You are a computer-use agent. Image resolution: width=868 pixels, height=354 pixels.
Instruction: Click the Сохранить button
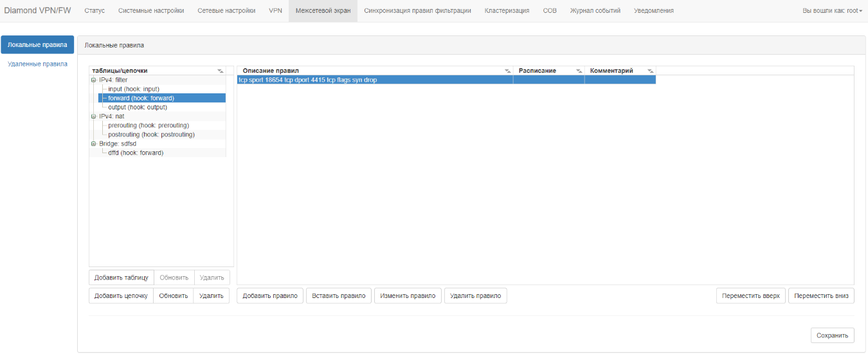tap(832, 335)
